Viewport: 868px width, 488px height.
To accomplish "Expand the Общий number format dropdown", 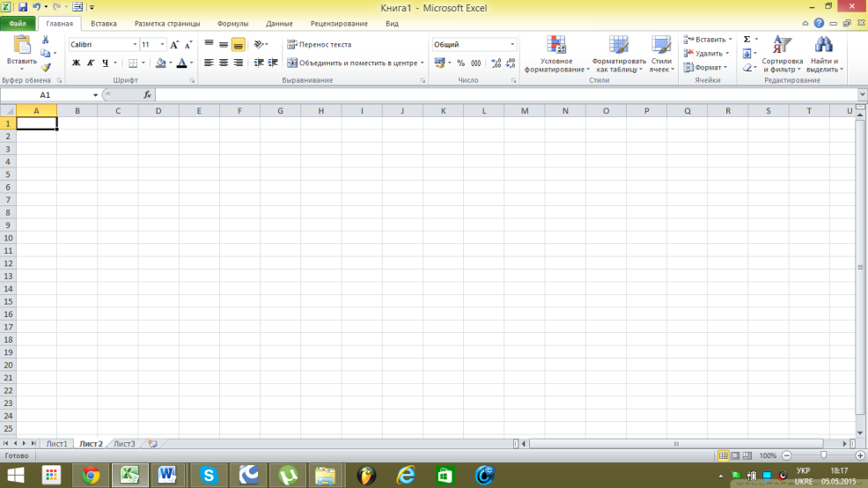I will 512,44.
